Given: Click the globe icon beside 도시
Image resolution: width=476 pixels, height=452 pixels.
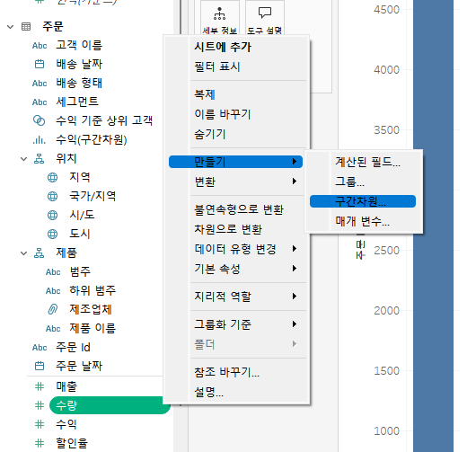Looking at the screenshot, I should (52, 234).
